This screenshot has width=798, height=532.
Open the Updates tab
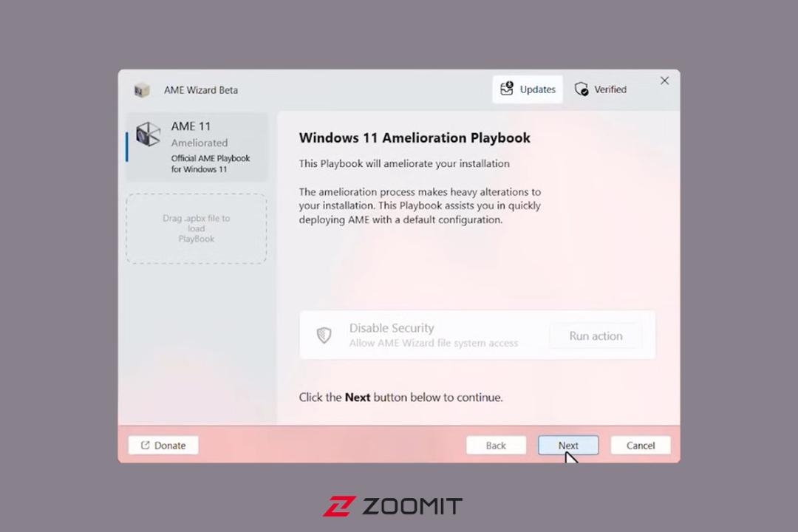point(528,89)
